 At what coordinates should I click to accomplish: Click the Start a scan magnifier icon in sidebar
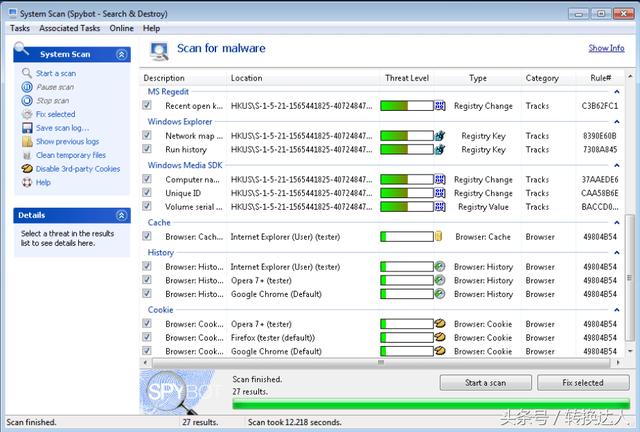(x=27, y=73)
